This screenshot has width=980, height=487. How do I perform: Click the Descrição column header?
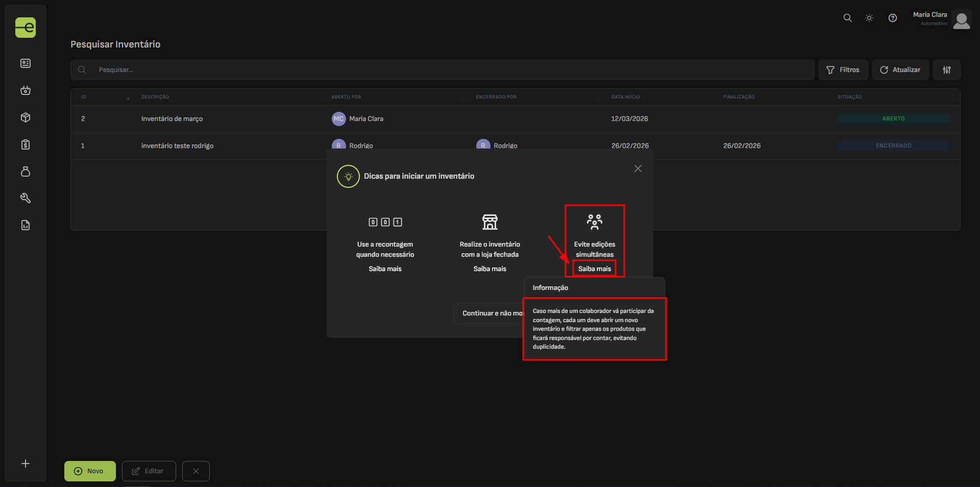[155, 97]
